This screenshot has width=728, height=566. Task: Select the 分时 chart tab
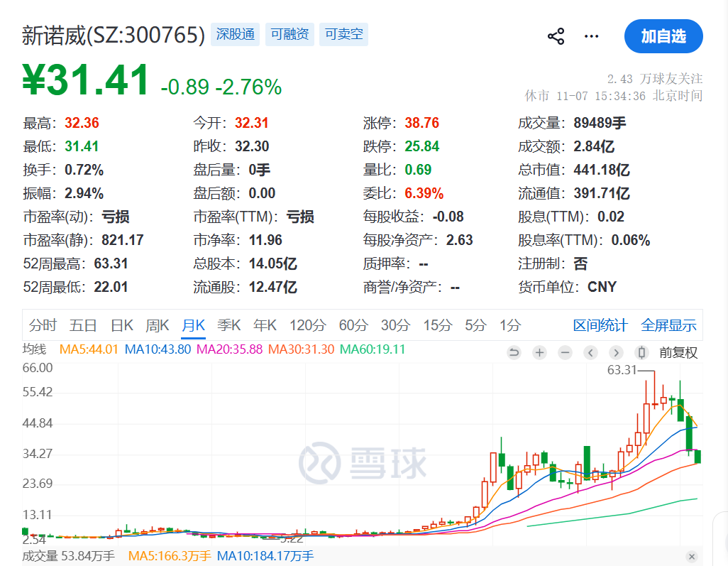tap(43, 326)
